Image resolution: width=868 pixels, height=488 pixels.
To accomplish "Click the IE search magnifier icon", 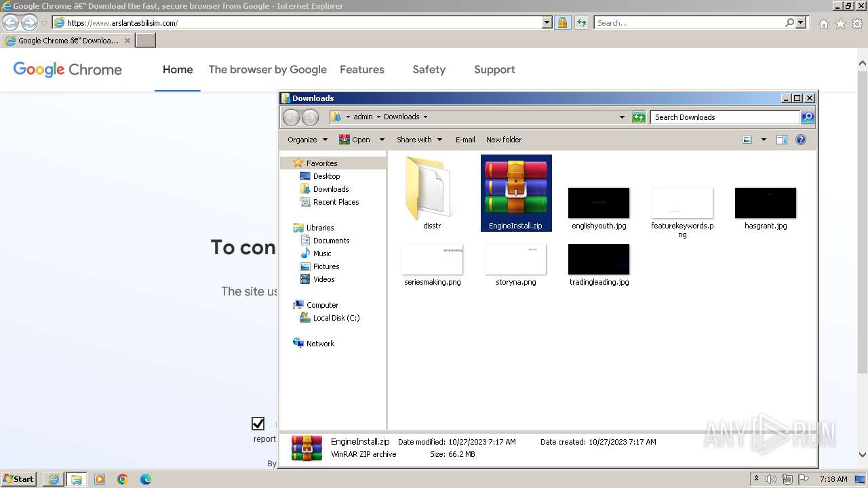I will (789, 22).
